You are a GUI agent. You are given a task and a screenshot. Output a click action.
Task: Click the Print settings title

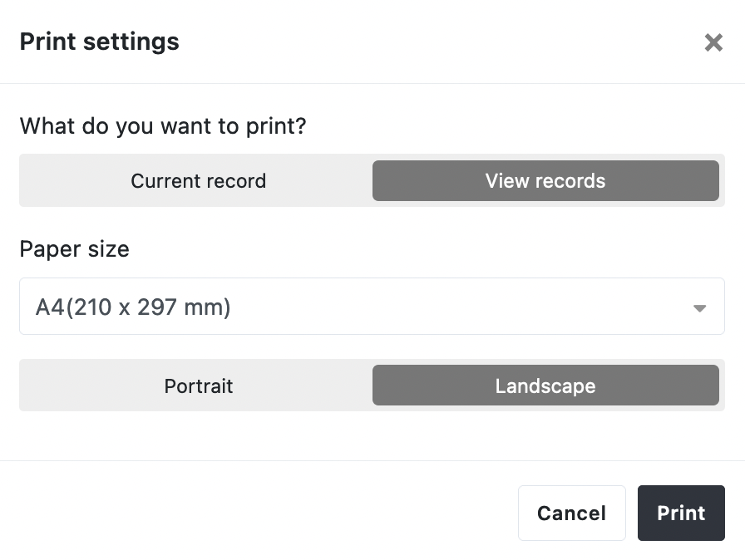99,42
